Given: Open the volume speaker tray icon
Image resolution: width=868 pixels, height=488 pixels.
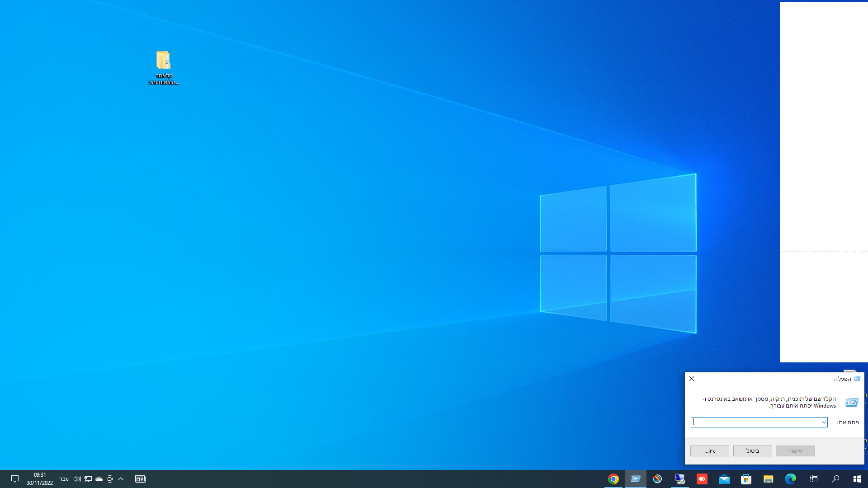Looking at the screenshot, I should (77, 479).
